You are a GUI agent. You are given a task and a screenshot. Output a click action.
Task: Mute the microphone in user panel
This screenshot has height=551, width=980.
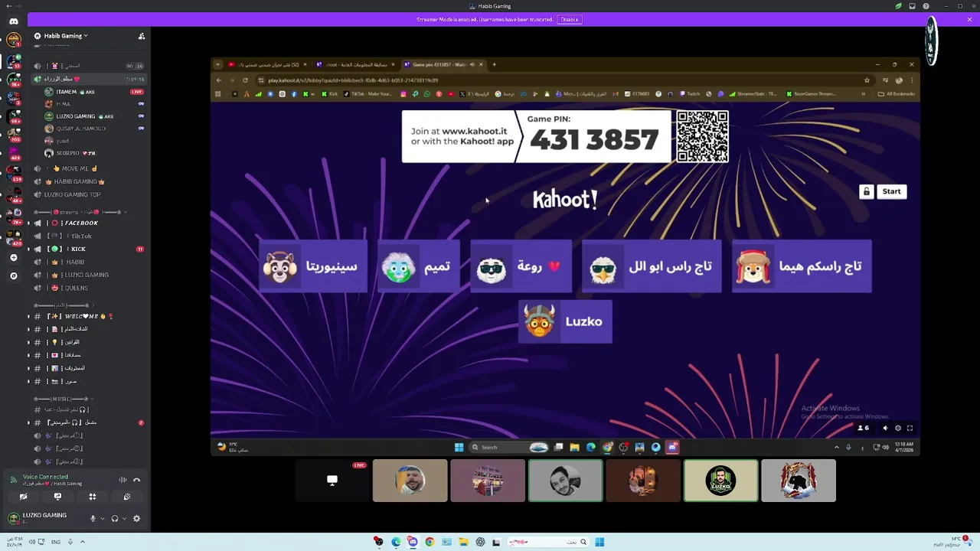(x=93, y=518)
